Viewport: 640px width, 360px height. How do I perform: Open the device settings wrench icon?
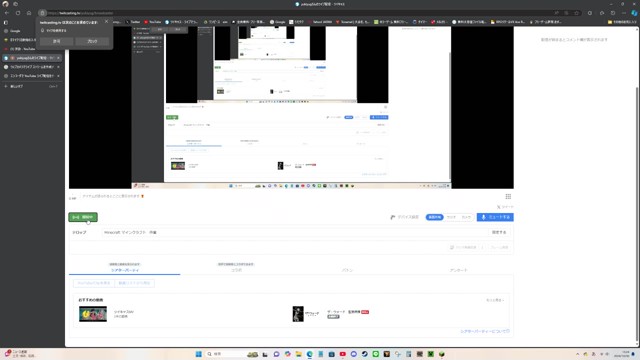pyautogui.click(x=393, y=217)
